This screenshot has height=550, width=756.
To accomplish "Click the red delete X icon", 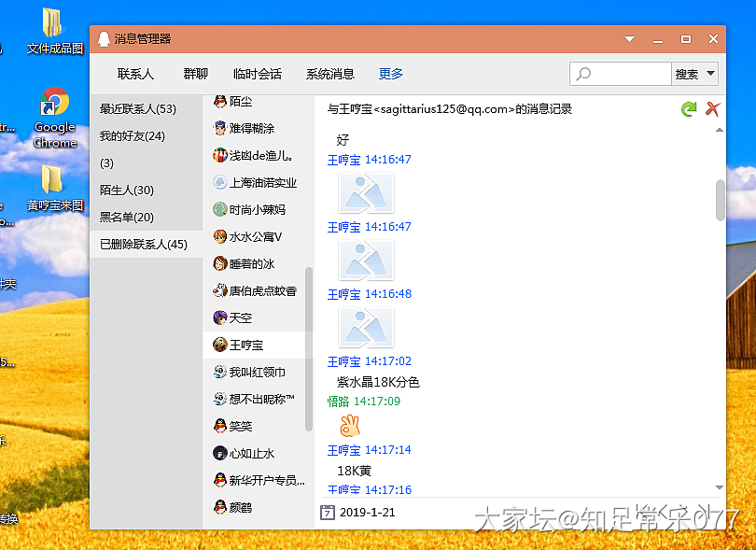I will tap(712, 109).
